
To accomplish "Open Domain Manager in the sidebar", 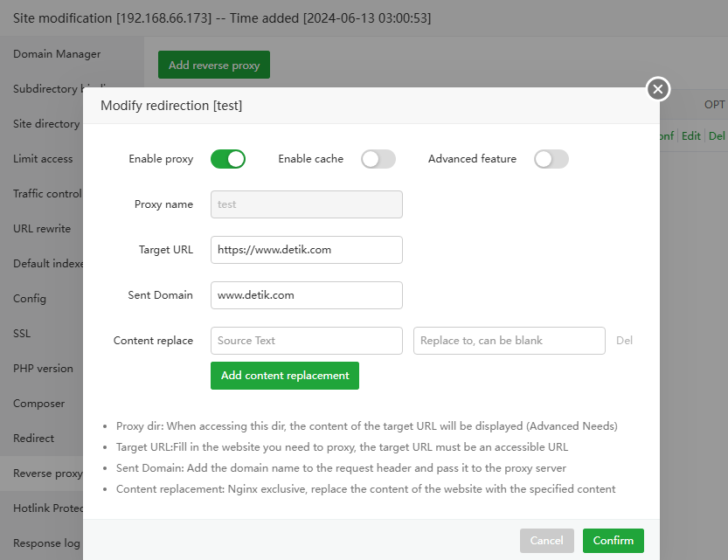I will click(x=57, y=54).
